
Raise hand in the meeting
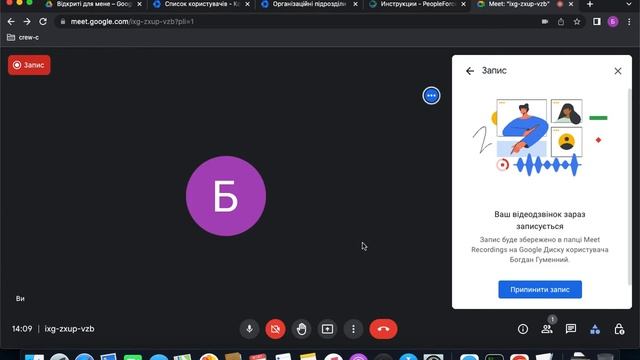tap(302, 329)
